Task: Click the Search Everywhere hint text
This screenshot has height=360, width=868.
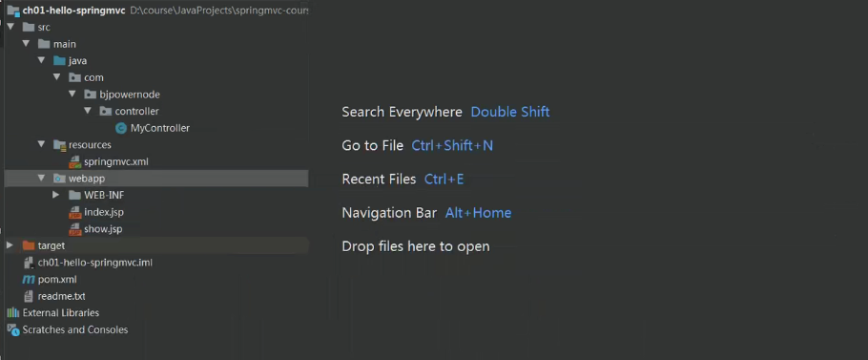Action: click(402, 112)
